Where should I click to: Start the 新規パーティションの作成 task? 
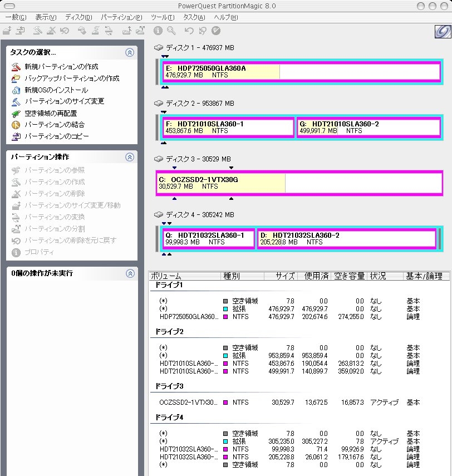coord(61,66)
